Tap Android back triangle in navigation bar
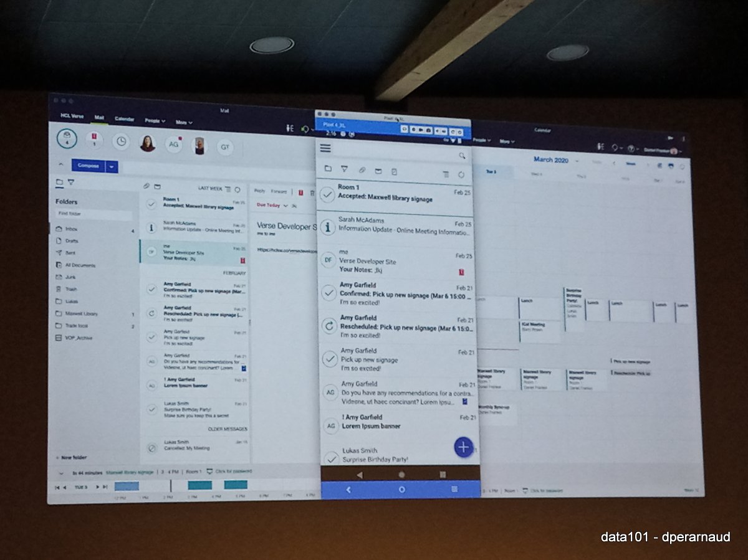Viewport: 748px width, 560px height. (360, 474)
